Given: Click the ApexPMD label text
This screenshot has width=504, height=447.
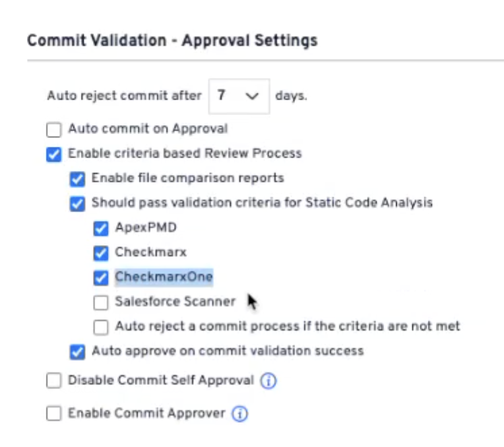Looking at the screenshot, I should click(146, 228).
